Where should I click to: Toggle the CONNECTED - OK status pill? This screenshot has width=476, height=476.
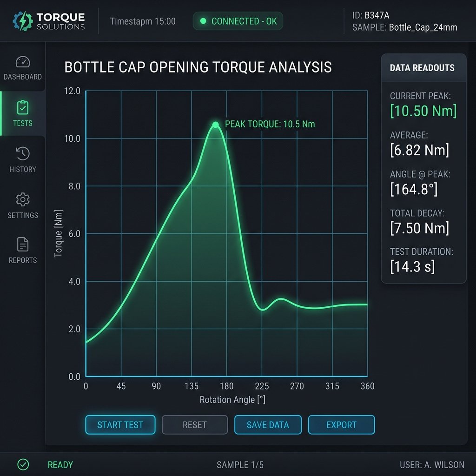click(238, 21)
